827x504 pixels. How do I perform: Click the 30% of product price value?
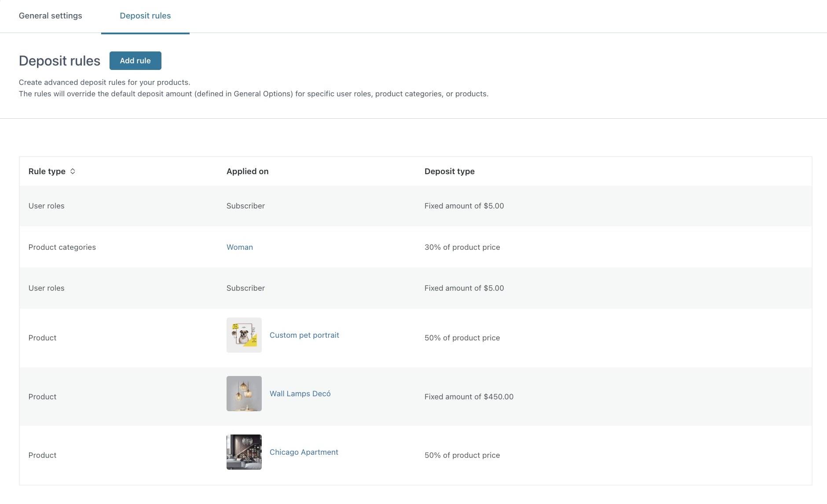(462, 247)
